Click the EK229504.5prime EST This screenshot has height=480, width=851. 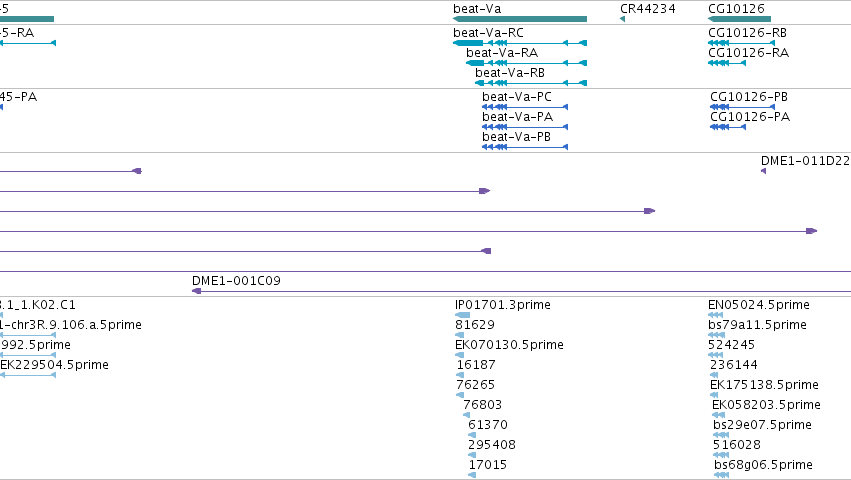pyautogui.click(x=28, y=375)
